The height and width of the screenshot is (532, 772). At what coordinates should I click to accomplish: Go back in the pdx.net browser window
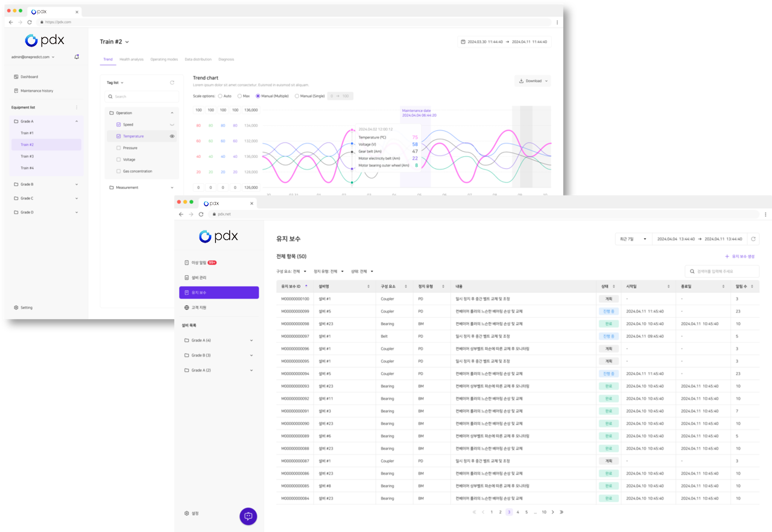181,214
